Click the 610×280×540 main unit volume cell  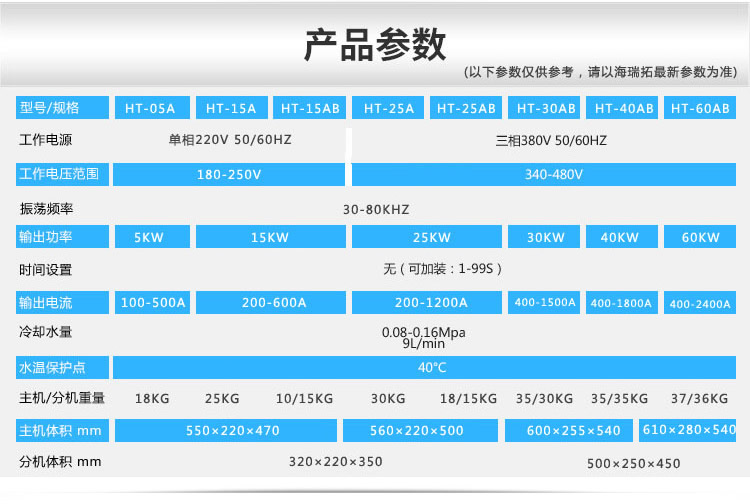pos(689,430)
